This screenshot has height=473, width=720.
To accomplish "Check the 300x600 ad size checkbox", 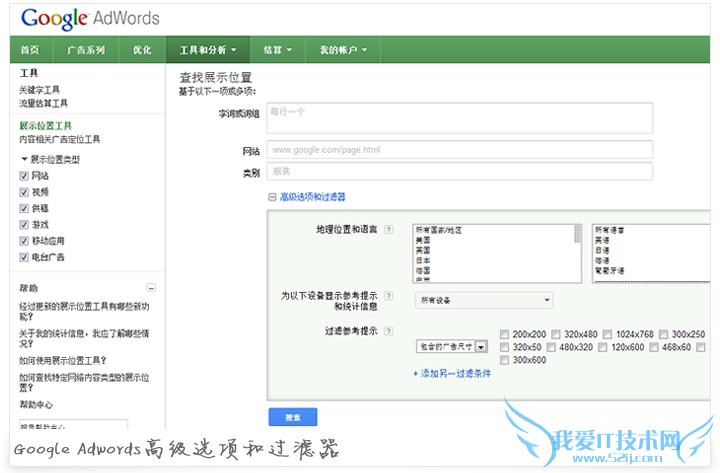I will 504,360.
